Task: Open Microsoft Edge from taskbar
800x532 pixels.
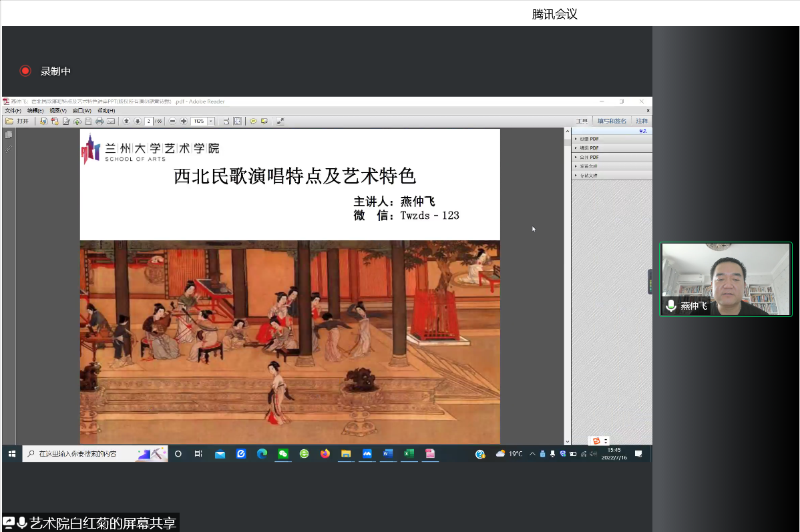Action: [x=262, y=453]
